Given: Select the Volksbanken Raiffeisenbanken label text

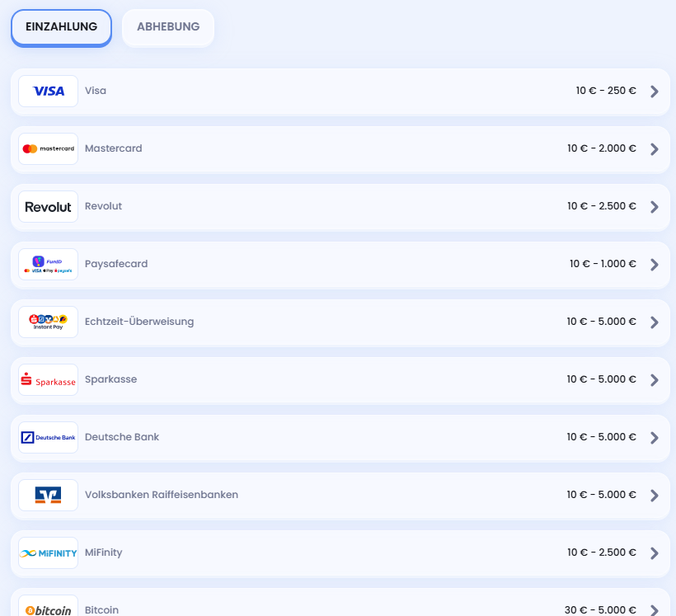Looking at the screenshot, I should (x=162, y=495).
